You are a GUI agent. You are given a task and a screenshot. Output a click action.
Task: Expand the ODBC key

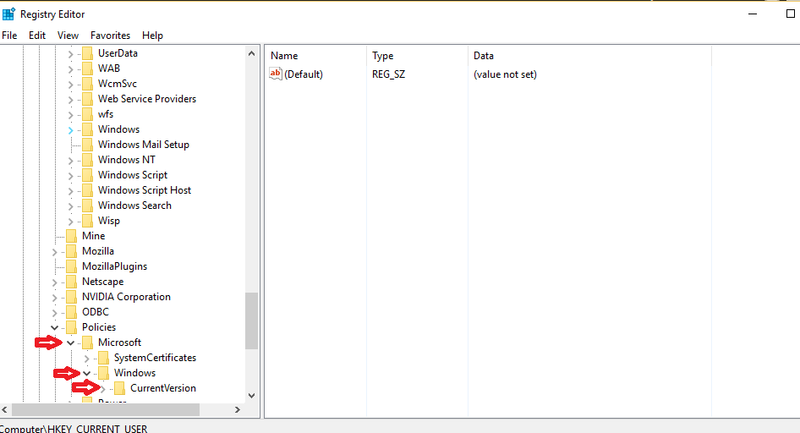[x=55, y=313]
